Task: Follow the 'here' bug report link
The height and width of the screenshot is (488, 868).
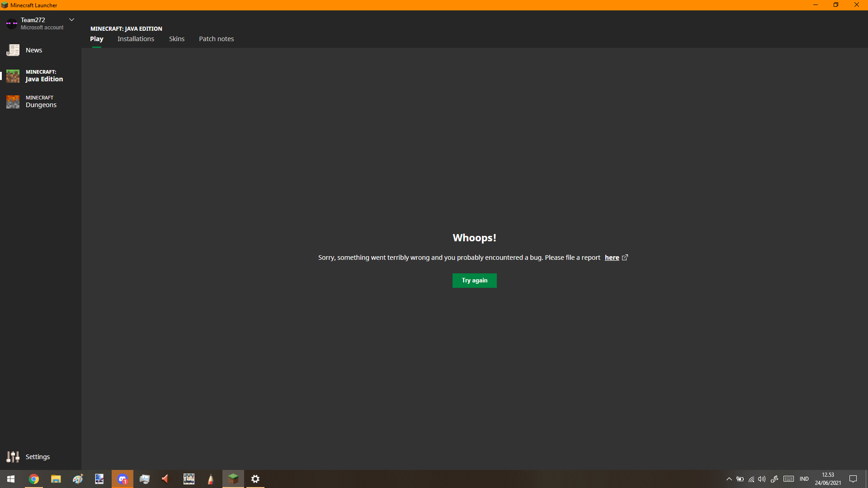Action: coord(612,258)
